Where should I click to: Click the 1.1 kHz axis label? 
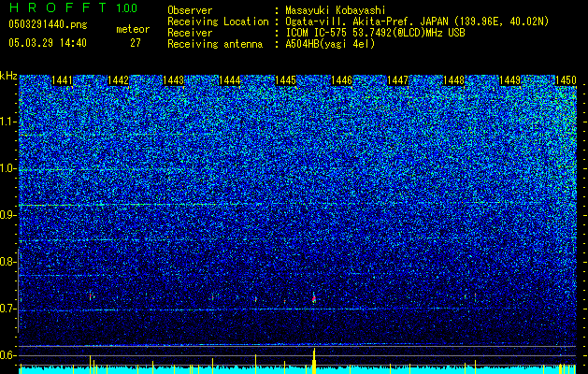click(x=8, y=122)
